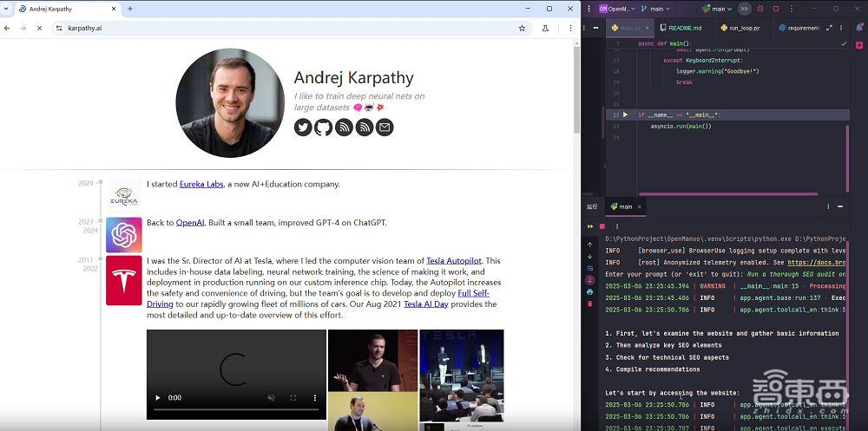Toggle soft-wrap in the run console
868x431 pixels.
pyautogui.click(x=589, y=267)
